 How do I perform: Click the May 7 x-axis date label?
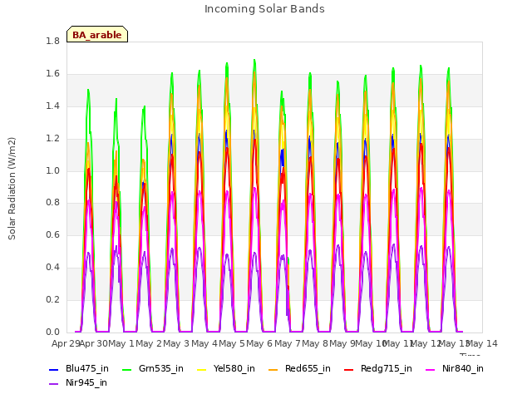pos(288,343)
